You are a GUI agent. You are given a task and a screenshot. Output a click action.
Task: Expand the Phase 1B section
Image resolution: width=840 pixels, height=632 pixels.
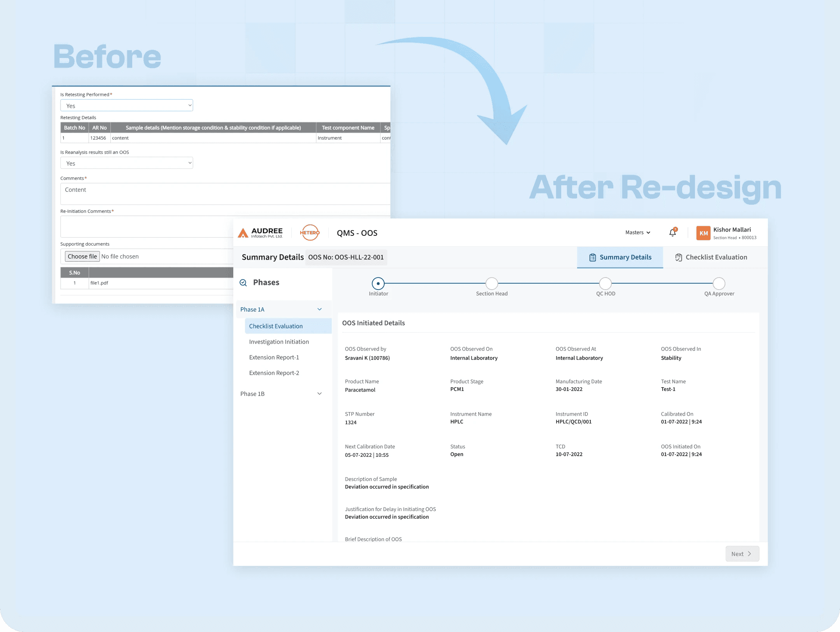pyautogui.click(x=320, y=393)
